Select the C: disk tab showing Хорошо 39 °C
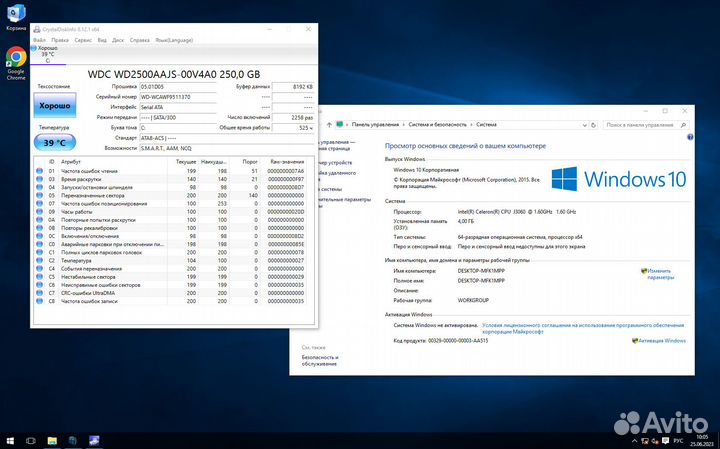The image size is (720, 449). pos(48,54)
